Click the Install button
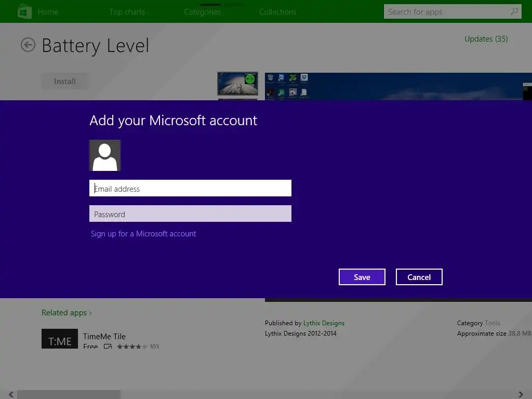The width and height of the screenshot is (532, 399). [65, 82]
